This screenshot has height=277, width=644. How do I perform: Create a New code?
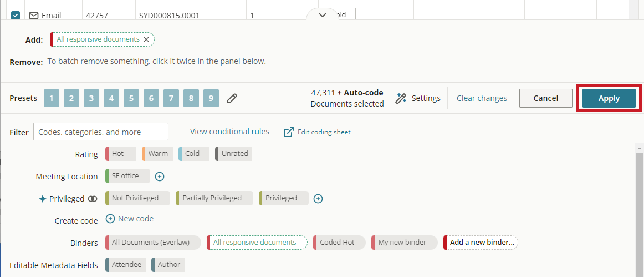pos(136,219)
